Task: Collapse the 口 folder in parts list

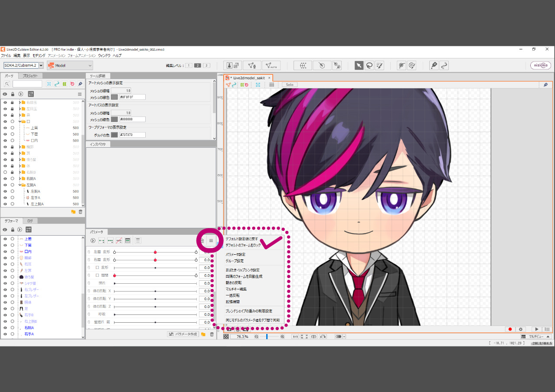Action: point(20,122)
